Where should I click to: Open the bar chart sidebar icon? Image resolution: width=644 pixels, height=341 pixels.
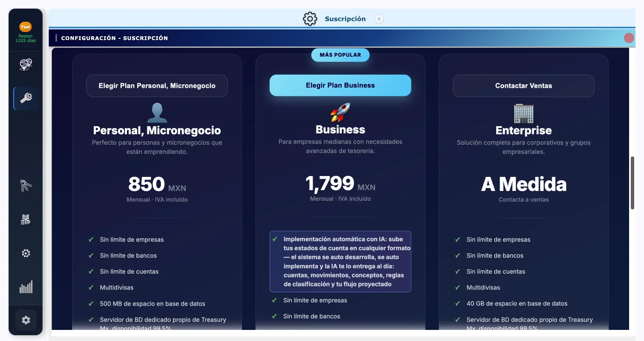point(26,287)
